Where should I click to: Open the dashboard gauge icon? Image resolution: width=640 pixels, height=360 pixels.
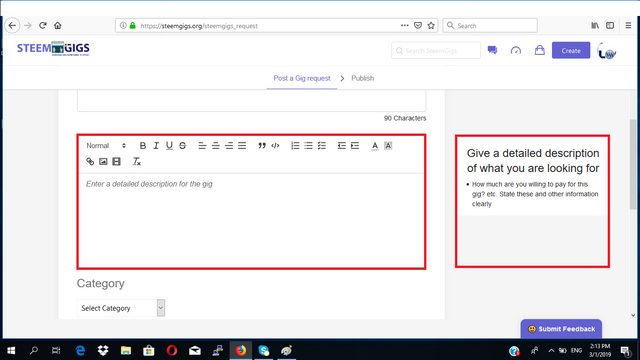(516, 51)
